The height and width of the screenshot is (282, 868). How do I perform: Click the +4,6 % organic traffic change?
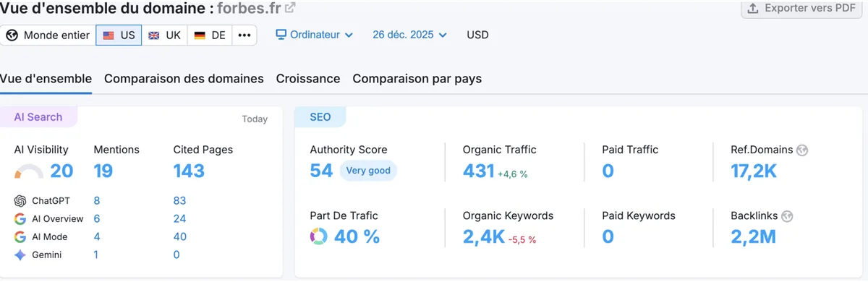click(x=513, y=174)
